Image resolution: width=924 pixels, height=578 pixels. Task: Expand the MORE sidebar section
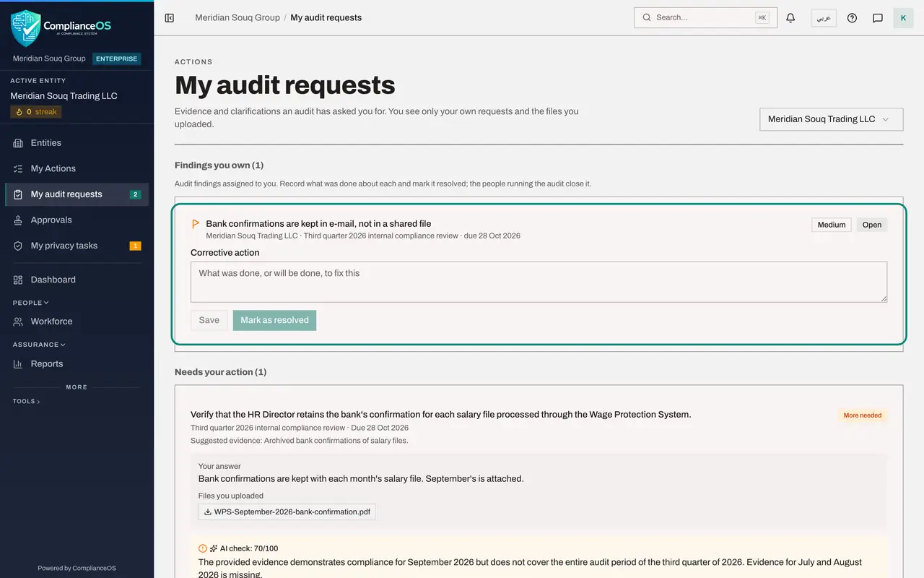(x=77, y=387)
